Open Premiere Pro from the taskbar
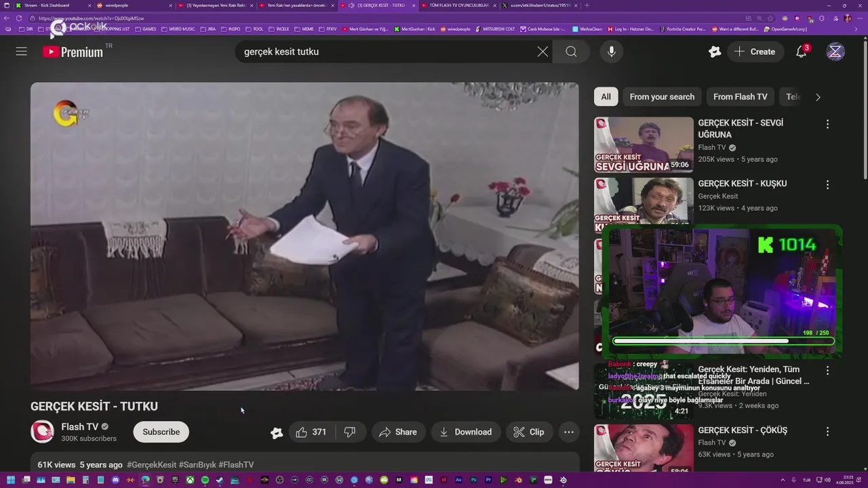Screen dimensions: 868x488 tap(488, 481)
